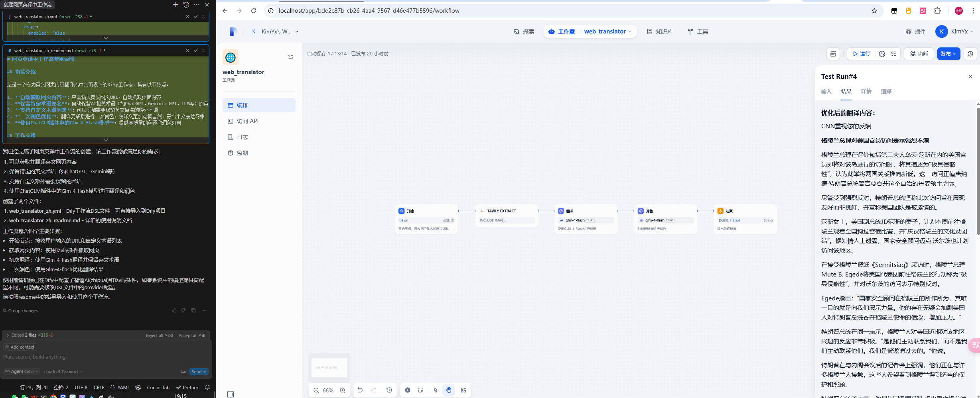Screen dimensions: 980x398
Task: Switch to pointer selection mode
Action: point(436,390)
